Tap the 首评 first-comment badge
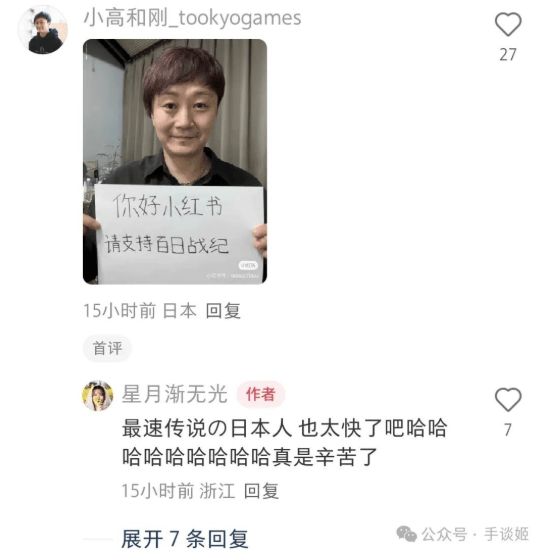Screen dimensions: 543x550 [107, 348]
